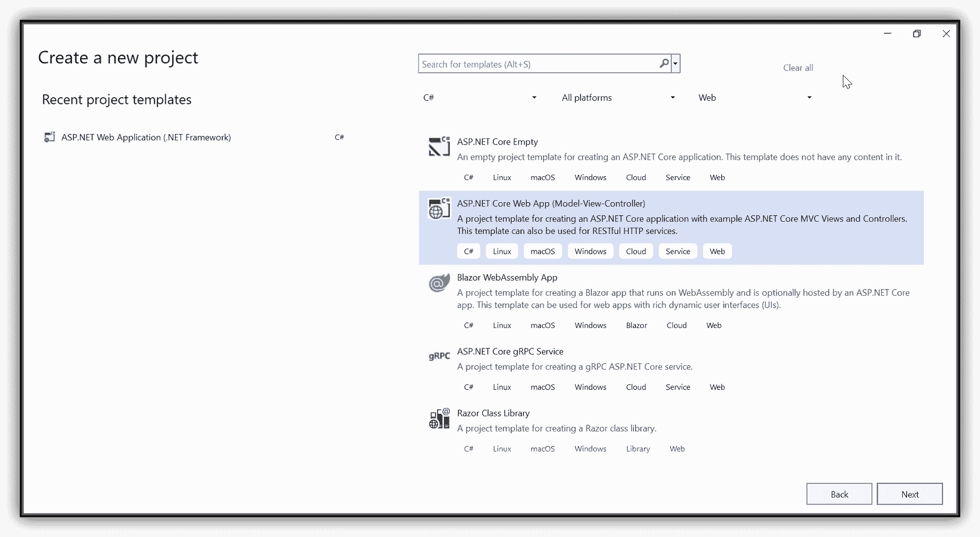Click the Back button

point(839,494)
